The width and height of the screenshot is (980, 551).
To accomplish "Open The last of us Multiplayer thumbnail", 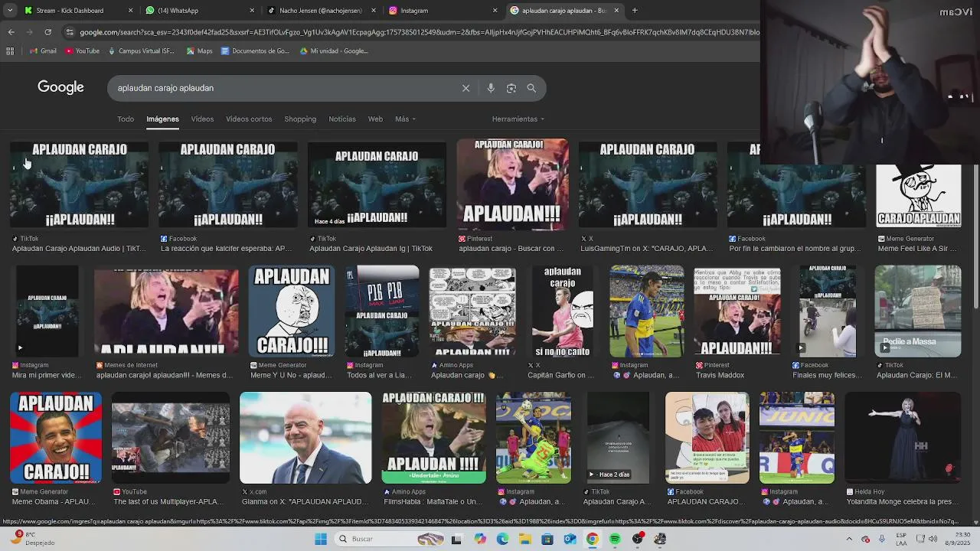I will [x=170, y=438].
